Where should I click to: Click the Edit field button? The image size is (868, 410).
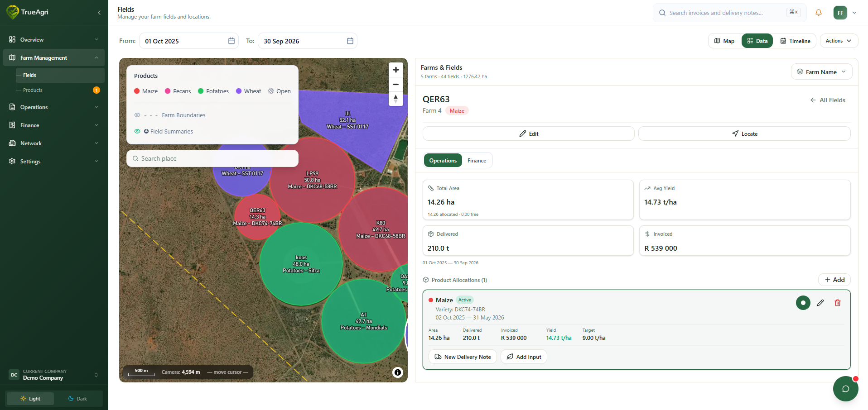[528, 133]
